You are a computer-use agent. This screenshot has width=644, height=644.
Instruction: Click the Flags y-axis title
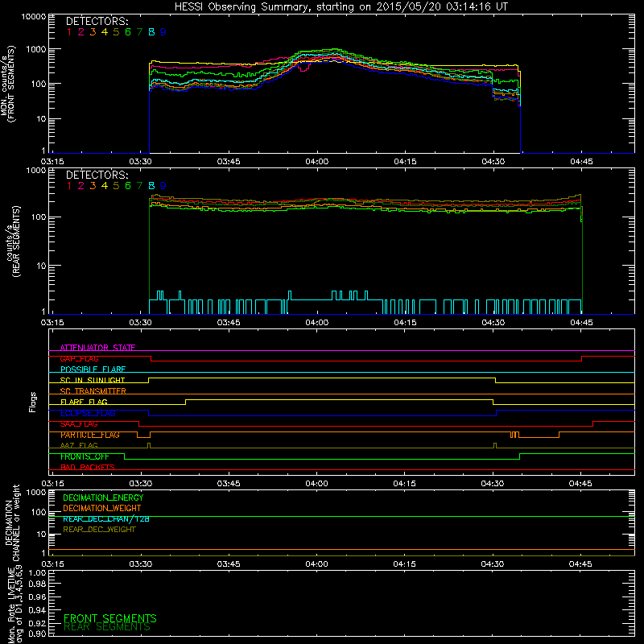[x=32, y=402]
